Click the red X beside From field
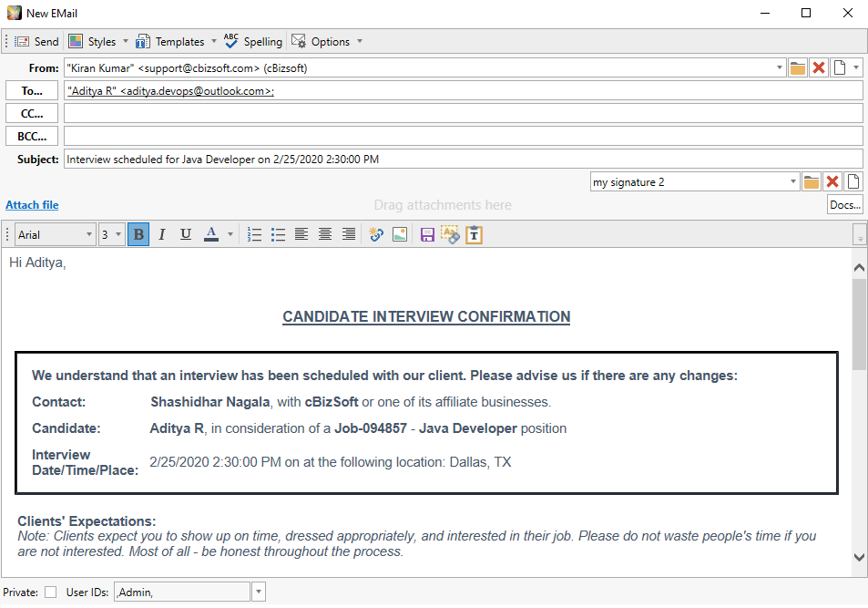The width and height of the screenshot is (868, 608). click(x=819, y=67)
